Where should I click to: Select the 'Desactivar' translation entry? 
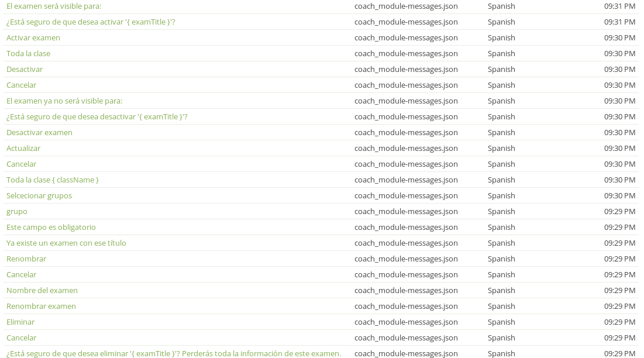(25, 70)
